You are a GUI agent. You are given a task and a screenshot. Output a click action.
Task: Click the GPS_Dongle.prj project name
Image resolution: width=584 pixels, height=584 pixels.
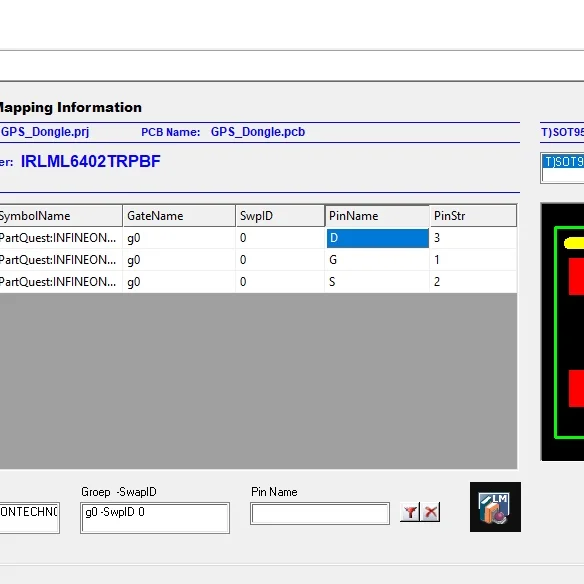pyautogui.click(x=45, y=132)
